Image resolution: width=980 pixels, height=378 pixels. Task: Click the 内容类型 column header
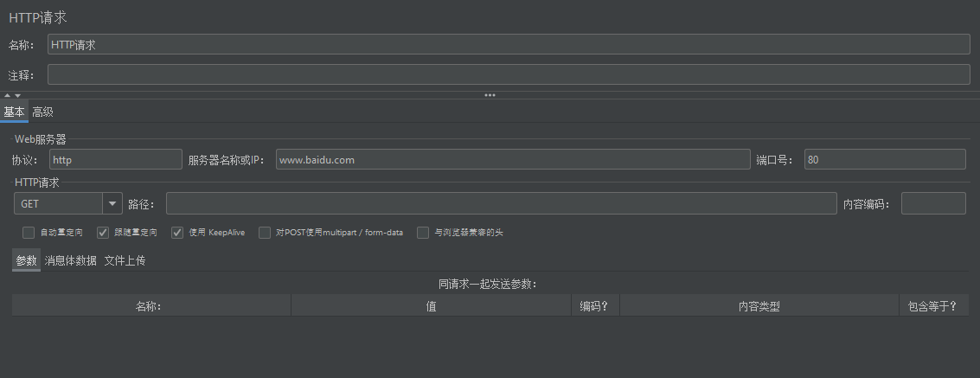pyautogui.click(x=759, y=306)
